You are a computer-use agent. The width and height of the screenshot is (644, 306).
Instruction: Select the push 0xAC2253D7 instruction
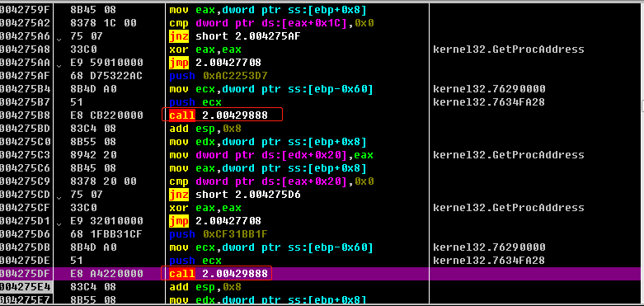coord(219,76)
